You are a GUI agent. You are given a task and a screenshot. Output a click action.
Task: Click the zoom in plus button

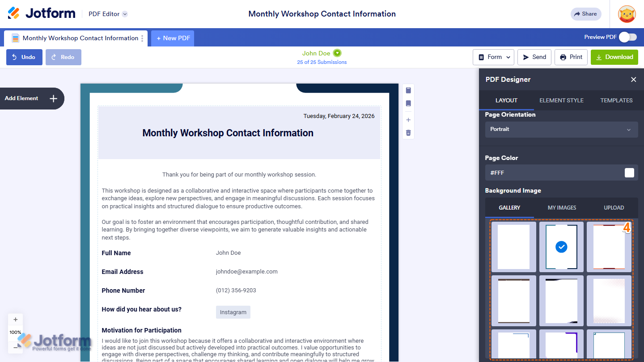pos(16,320)
